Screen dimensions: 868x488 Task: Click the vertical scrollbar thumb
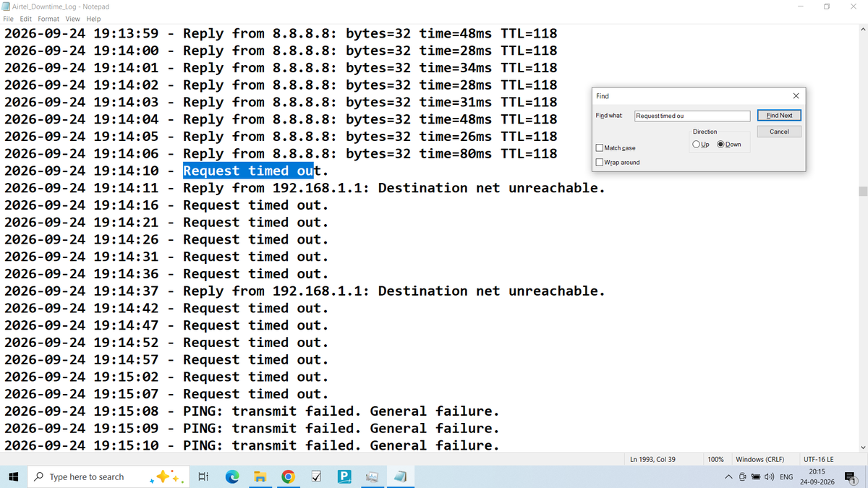pos(861,192)
